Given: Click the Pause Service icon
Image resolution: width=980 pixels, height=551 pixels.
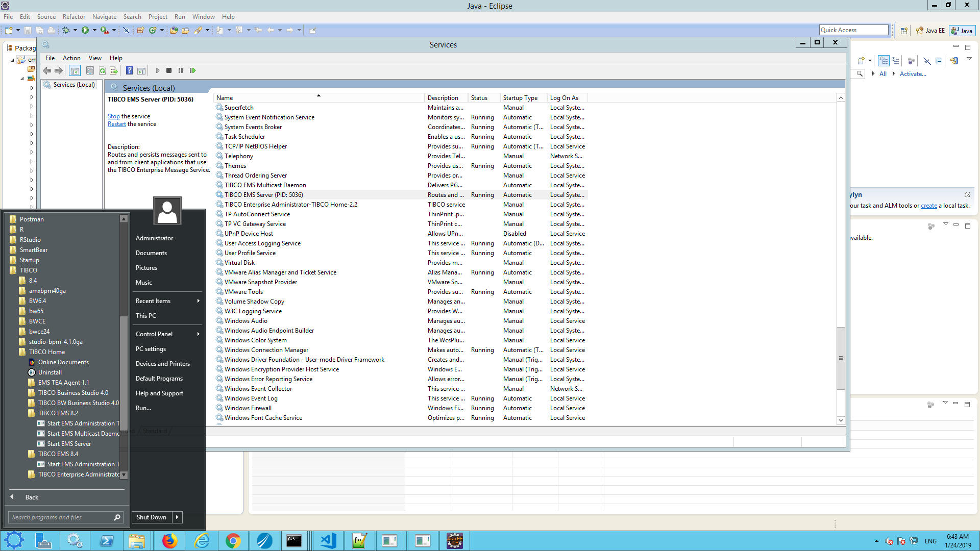Looking at the screenshot, I should click(x=181, y=71).
